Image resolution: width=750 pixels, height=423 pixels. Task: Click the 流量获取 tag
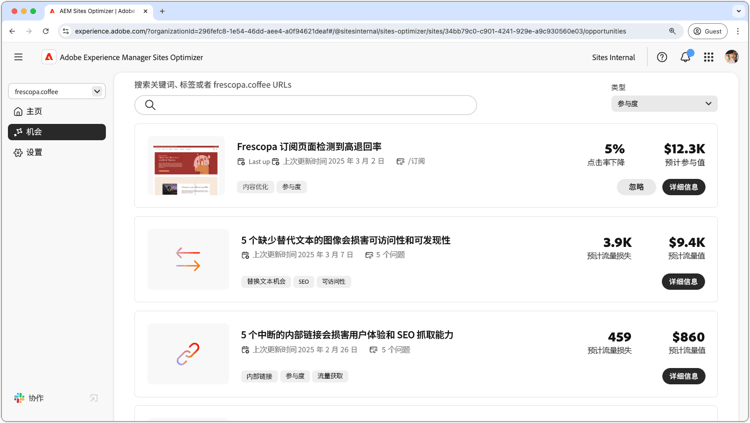tap(330, 376)
